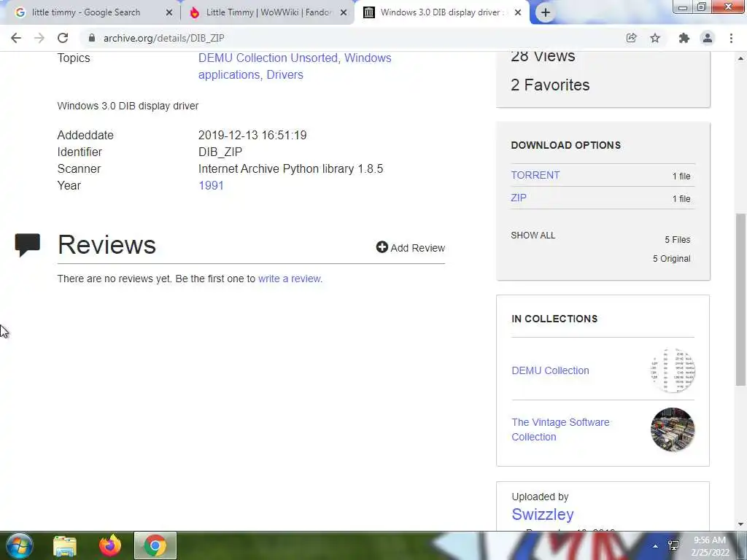Select the identifier text DIB_ZIP
The width and height of the screenshot is (747, 560).
pos(220,152)
